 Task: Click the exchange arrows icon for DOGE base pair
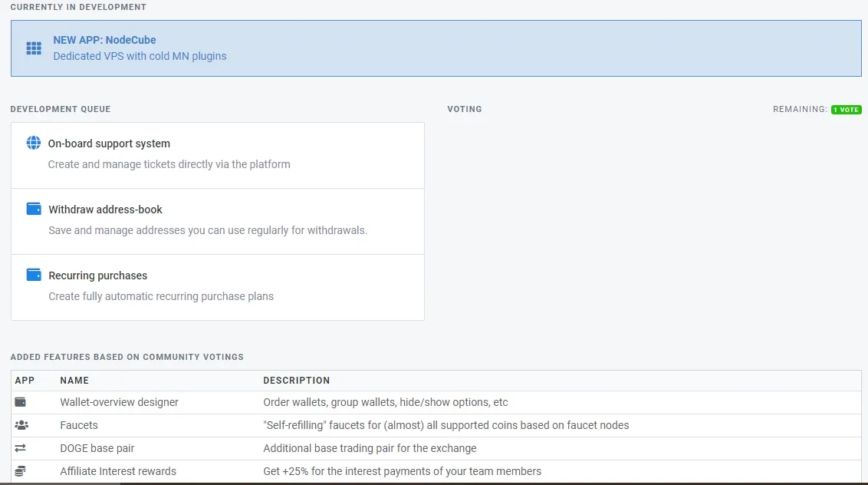coord(21,448)
